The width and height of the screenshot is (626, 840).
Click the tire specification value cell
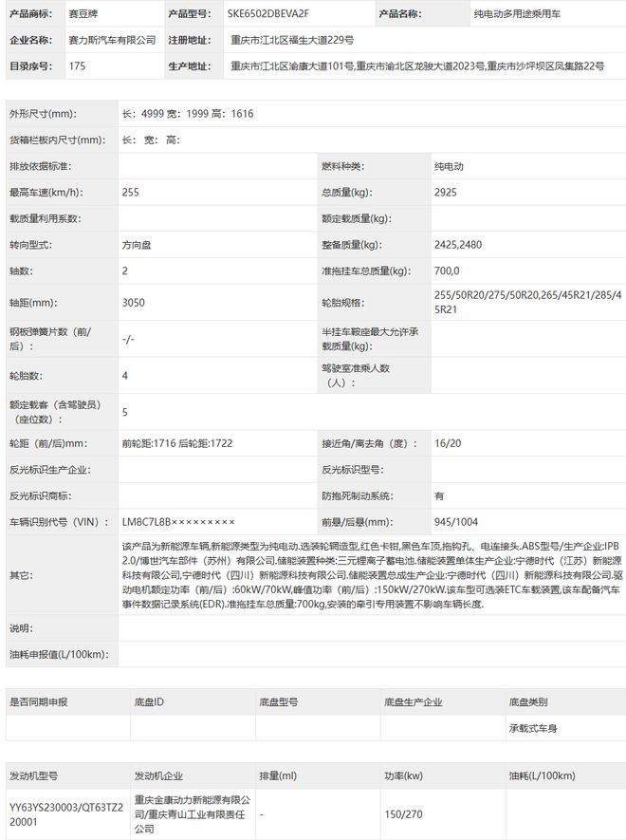click(x=528, y=302)
